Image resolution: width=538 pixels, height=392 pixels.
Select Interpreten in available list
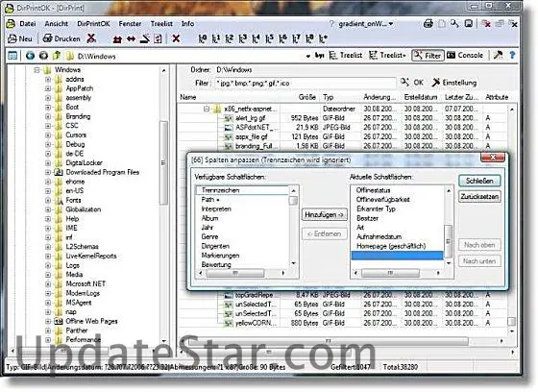pos(216,208)
